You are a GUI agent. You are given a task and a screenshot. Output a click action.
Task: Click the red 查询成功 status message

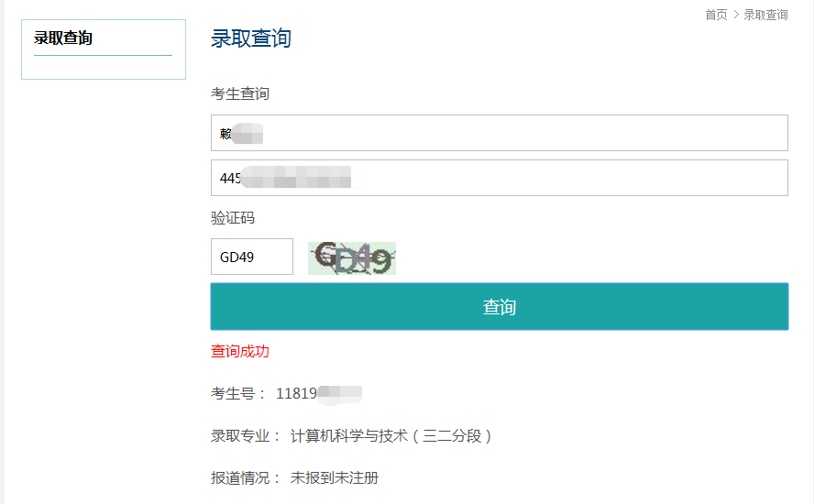[x=240, y=351]
